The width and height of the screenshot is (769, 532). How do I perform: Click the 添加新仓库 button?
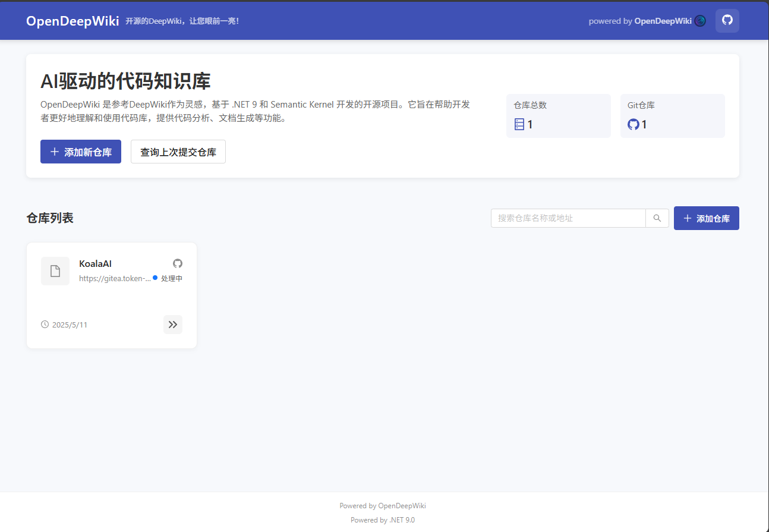81,152
